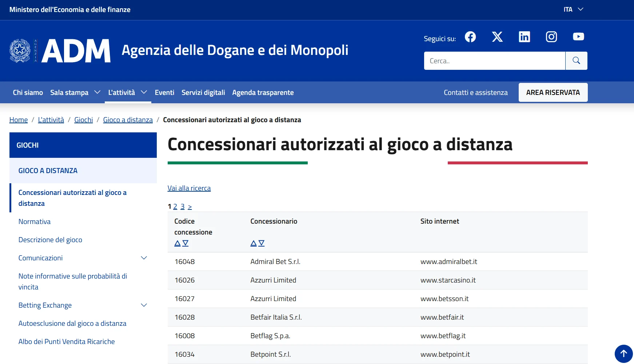Viewport: 634px width, 364px height.
Task: Go to Home breadcrumb link
Action: point(19,120)
